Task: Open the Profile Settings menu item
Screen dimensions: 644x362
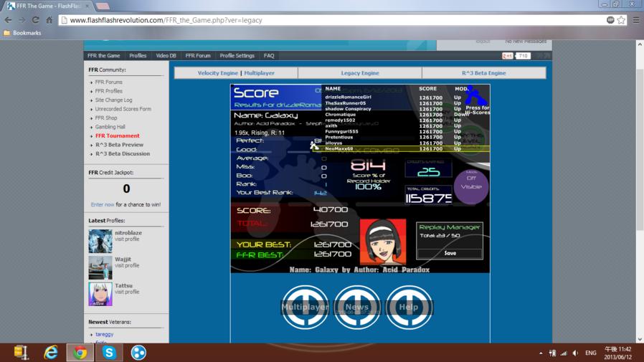Action: tap(237, 56)
